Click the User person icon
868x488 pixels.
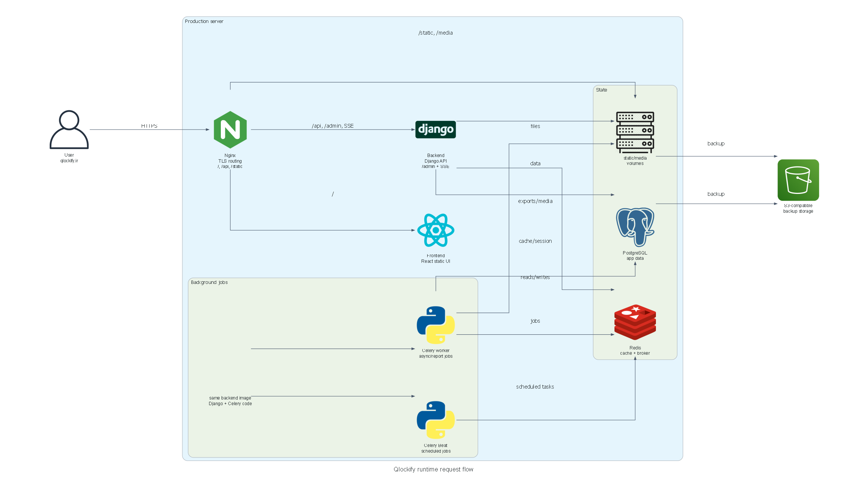pos(69,130)
